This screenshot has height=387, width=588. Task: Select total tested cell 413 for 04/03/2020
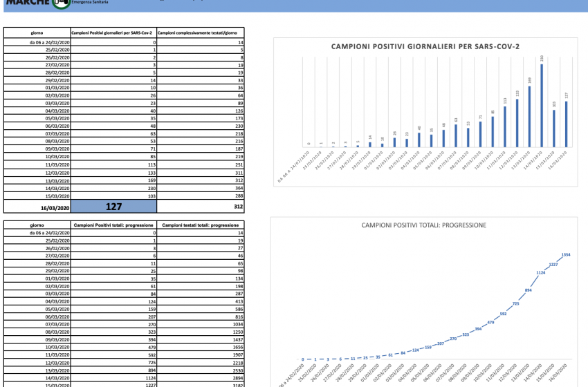(200, 301)
